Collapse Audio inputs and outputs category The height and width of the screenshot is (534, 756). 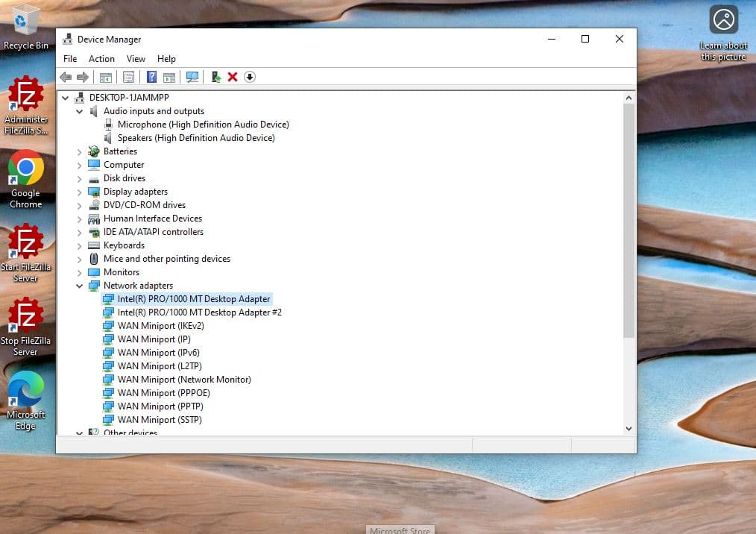pos(80,111)
